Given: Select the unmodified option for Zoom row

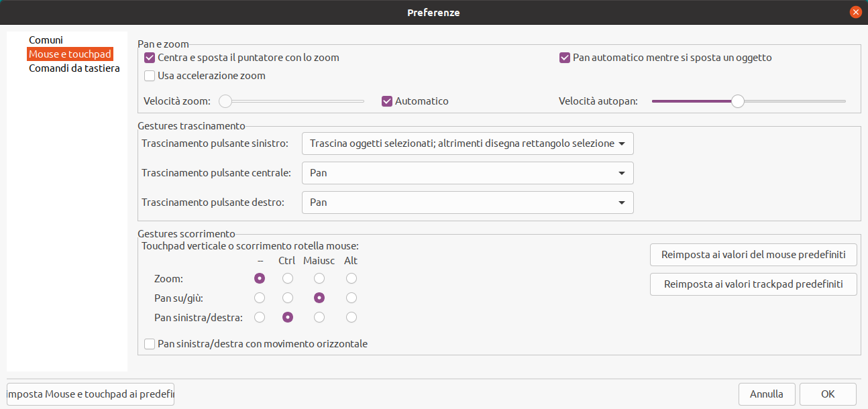Looking at the screenshot, I should (259, 278).
